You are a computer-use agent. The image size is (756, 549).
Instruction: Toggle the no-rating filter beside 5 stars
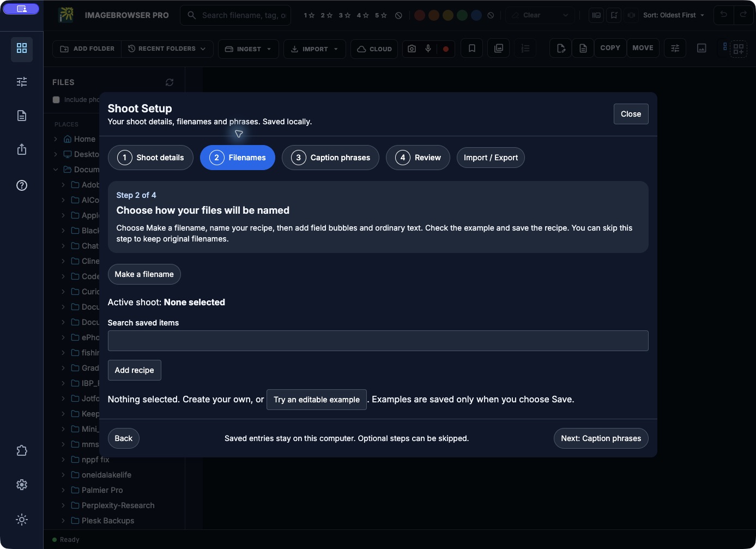tap(398, 15)
